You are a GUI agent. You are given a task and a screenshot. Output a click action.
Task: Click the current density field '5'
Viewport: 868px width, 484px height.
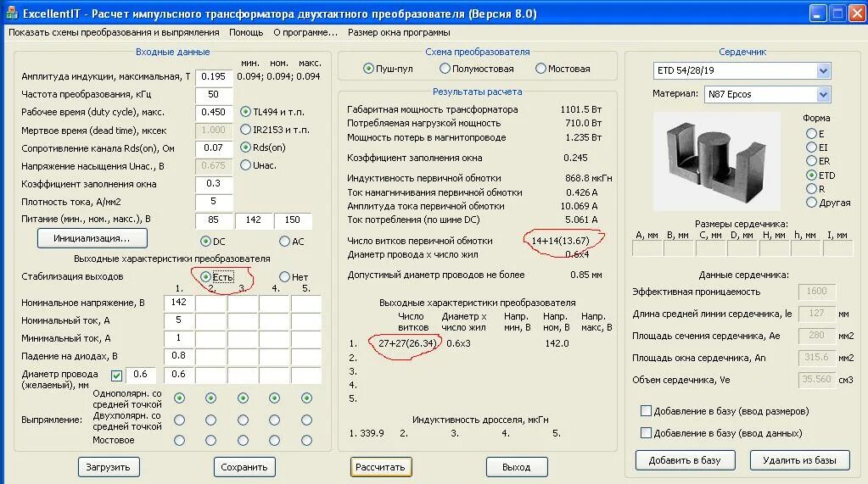click(214, 202)
